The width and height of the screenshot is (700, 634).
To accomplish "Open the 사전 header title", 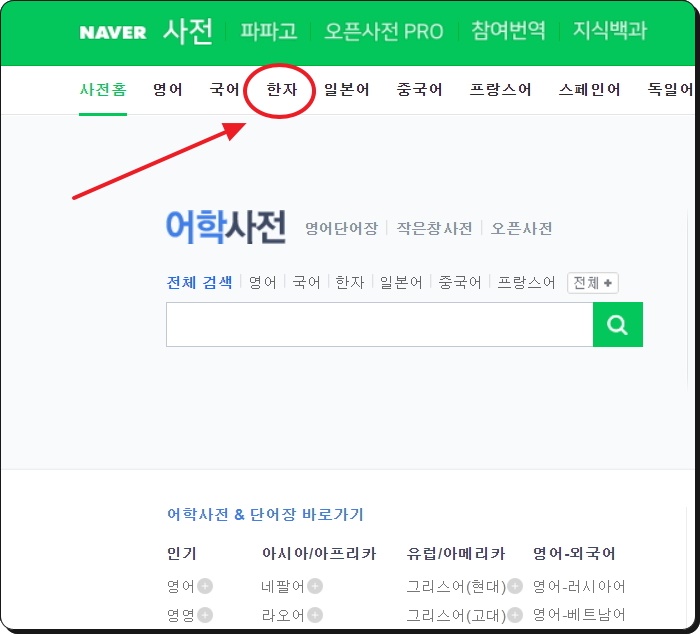I will point(188,32).
